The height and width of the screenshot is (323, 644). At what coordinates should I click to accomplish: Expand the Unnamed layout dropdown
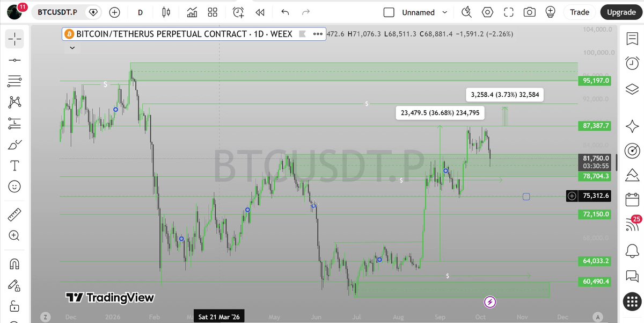[444, 12]
